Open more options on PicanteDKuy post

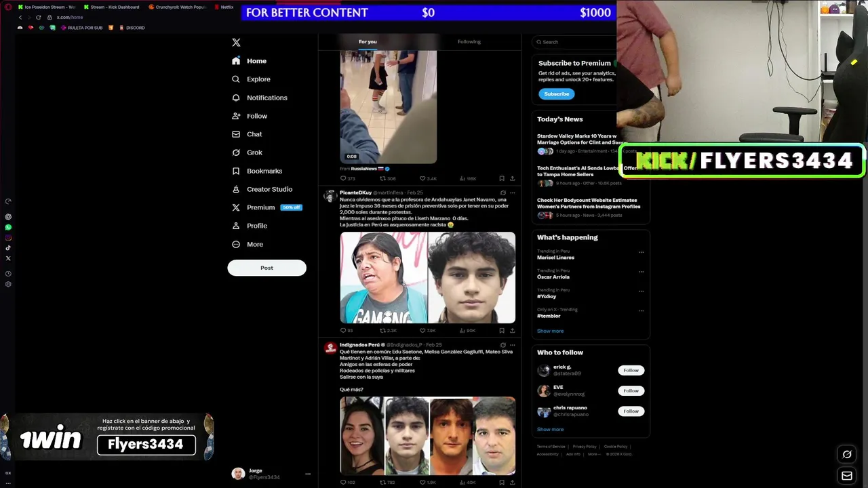point(512,193)
